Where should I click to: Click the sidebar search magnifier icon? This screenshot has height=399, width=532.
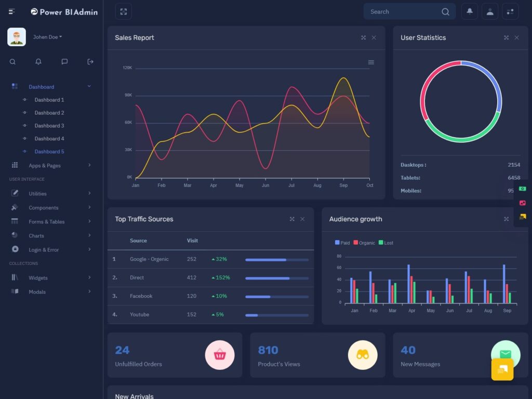pos(12,62)
